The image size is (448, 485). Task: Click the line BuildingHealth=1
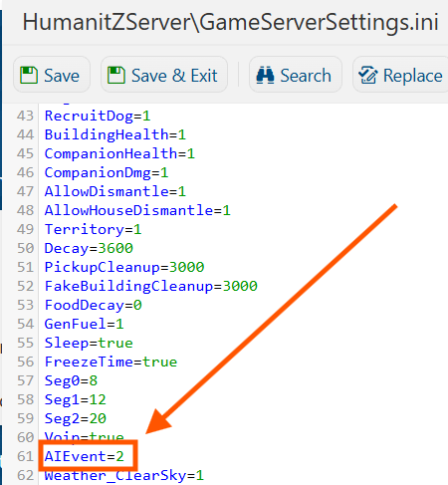point(115,134)
